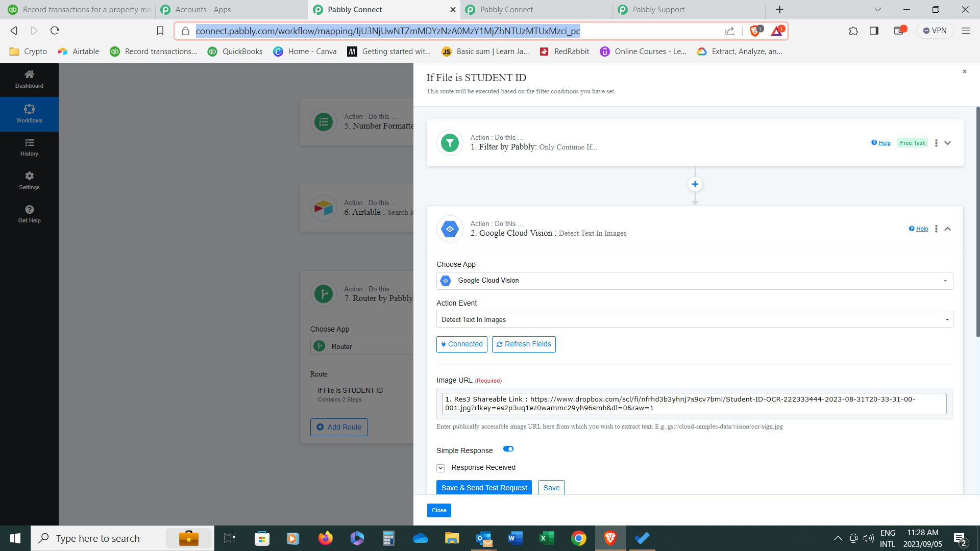Click the Save button
Screen dimensions: 980x551
tap(551, 488)
